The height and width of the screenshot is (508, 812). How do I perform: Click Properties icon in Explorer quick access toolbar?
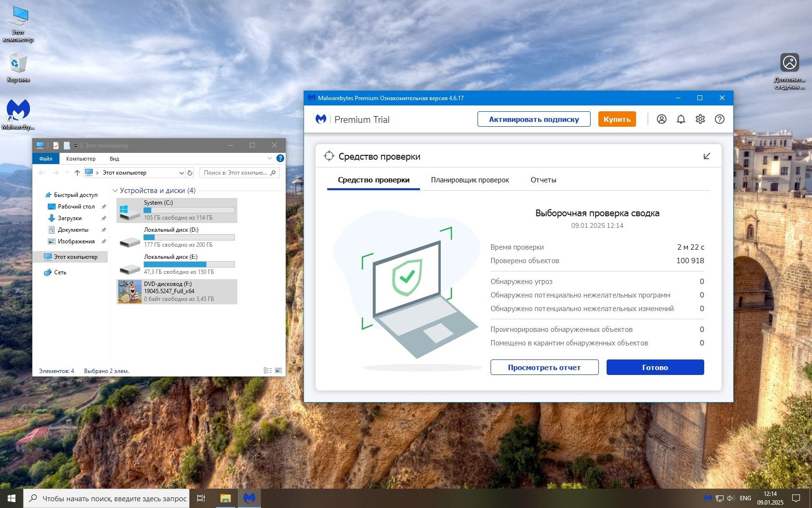pyautogui.click(x=56, y=145)
